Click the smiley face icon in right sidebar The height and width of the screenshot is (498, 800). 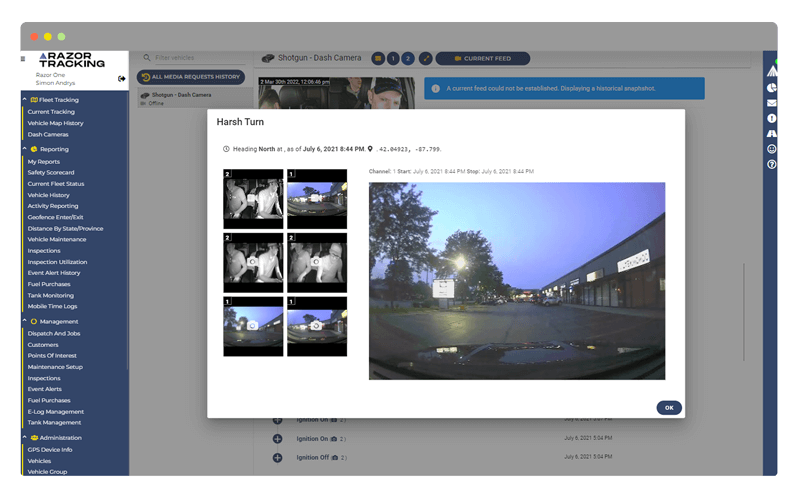(x=772, y=149)
